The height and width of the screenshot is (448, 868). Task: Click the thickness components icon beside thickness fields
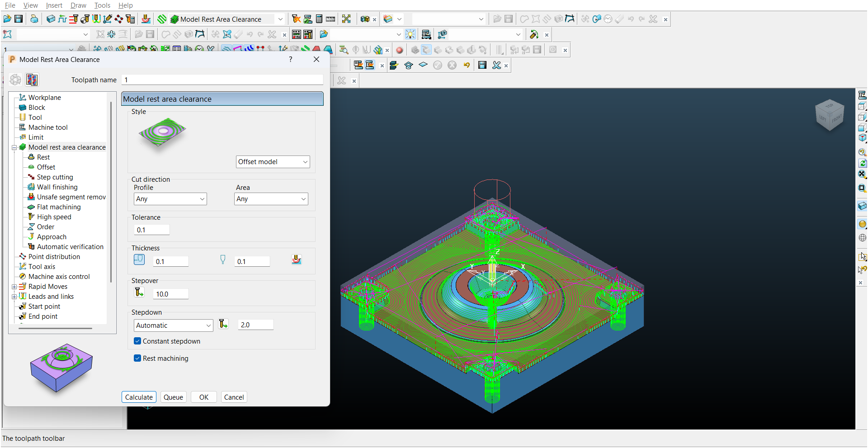(297, 260)
